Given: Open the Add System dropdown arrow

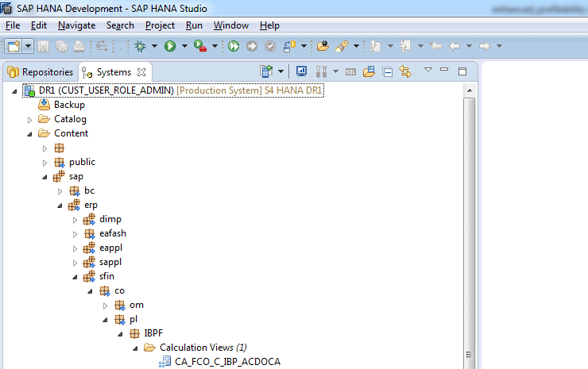Looking at the screenshot, I should click(x=280, y=71).
